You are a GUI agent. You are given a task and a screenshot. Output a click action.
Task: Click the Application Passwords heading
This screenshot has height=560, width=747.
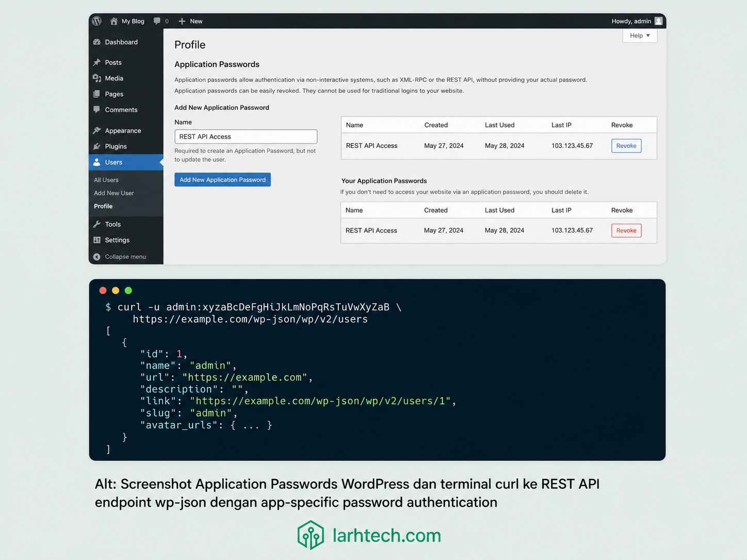pos(217,64)
